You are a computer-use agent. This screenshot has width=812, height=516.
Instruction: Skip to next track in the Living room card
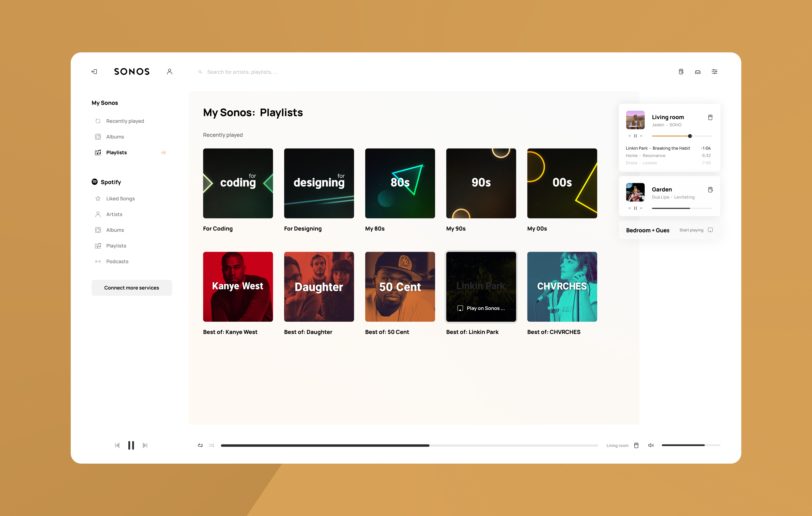tap(641, 136)
